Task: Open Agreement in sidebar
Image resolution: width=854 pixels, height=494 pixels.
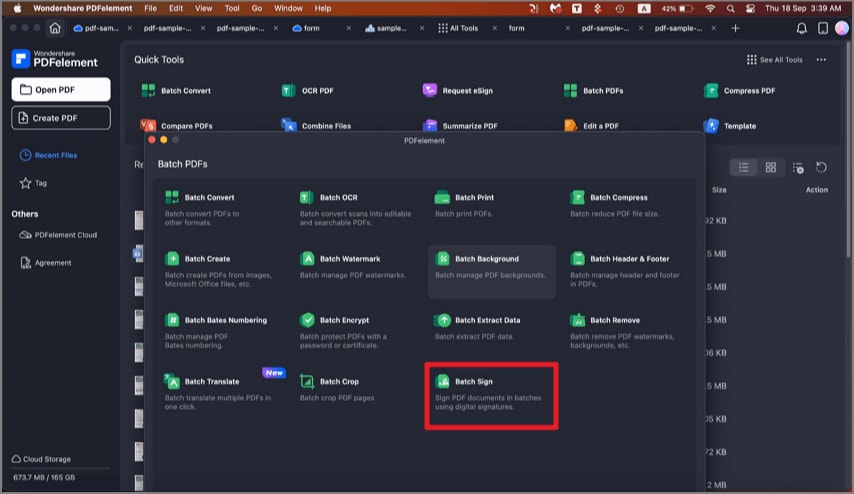Action: coord(46,263)
